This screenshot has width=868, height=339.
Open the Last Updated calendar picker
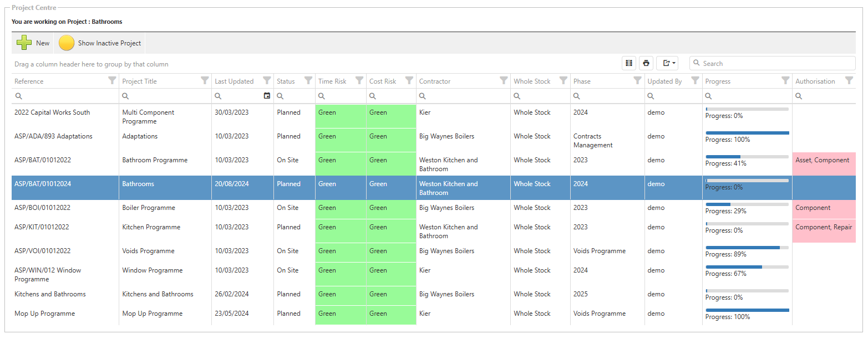click(x=267, y=96)
